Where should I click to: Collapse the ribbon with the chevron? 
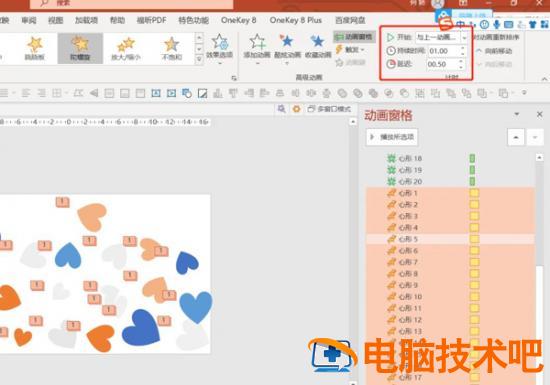pos(544,79)
